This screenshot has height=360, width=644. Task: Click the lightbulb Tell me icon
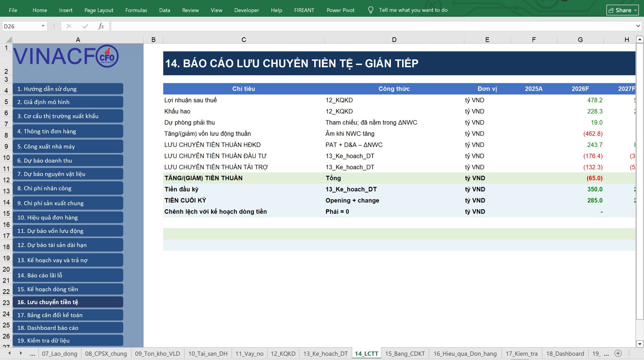pyautogui.click(x=371, y=10)
